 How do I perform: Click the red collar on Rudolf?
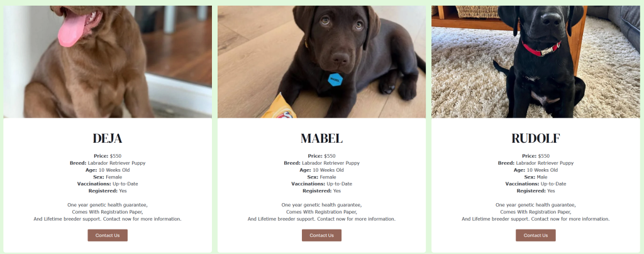click(x=541, y=48)
